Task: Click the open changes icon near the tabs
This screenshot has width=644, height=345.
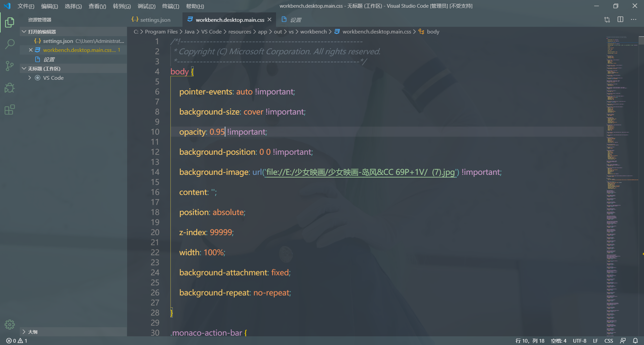Action: 607,19
